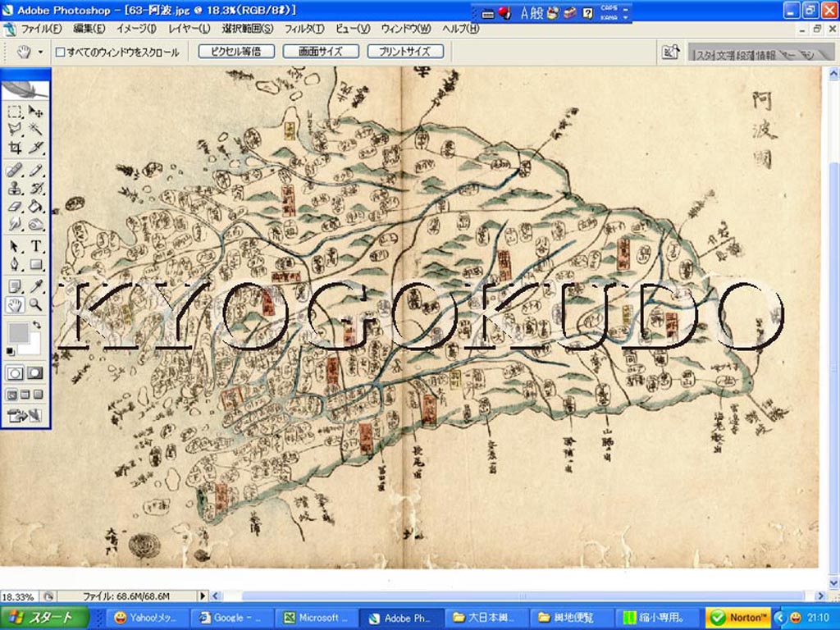Select the Pen tool
Image resolution: width=840 pixels, height=630 pixels.
click(15, 264)
